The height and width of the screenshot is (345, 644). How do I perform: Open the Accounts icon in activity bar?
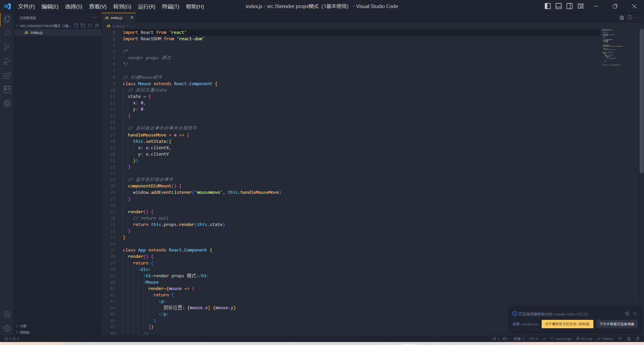click(7, 314)
